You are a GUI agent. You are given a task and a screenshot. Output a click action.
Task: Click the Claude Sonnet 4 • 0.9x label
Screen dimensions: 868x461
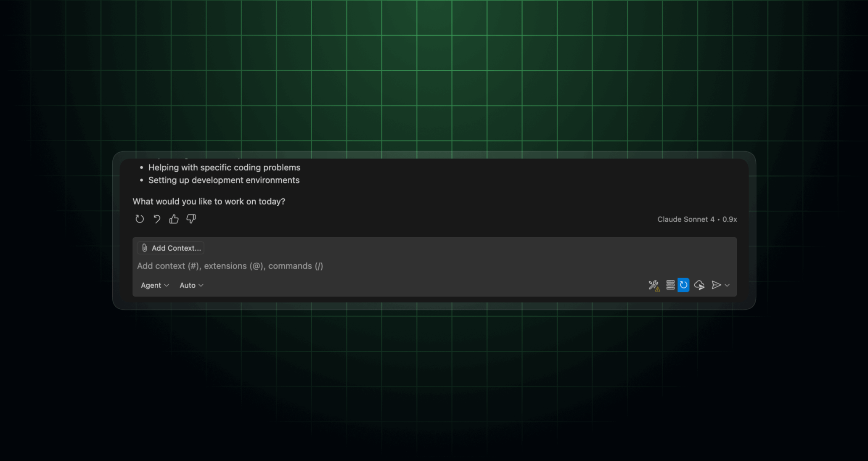pyautogui.click(x=697, y=220)
